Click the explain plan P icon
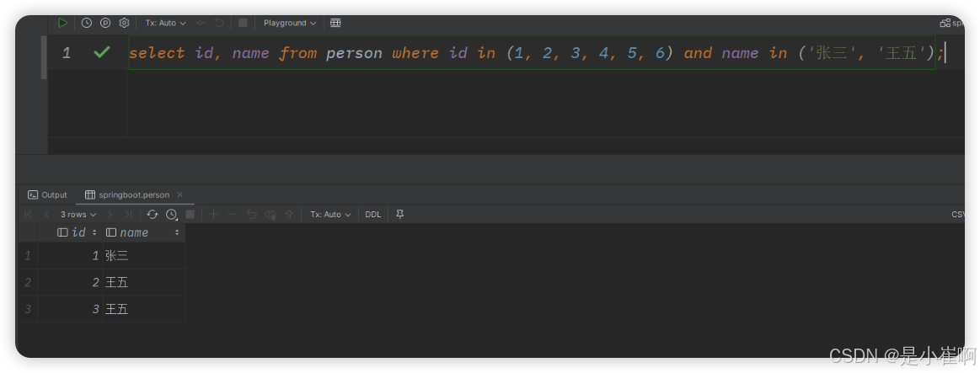Viewport: 980px width, 373px height. (105, 23)
